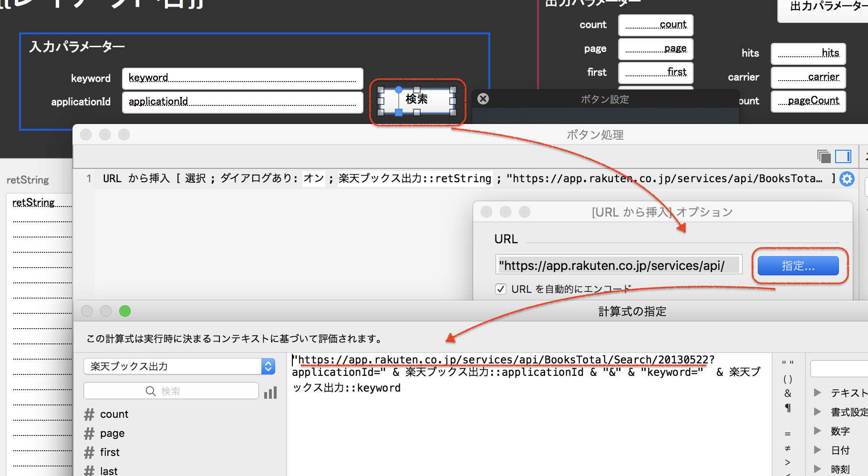Viewport: 868px width, 476px height.
Task: Click the stacked windows icon in script toolbar
Action: click(x=824, y=156)
